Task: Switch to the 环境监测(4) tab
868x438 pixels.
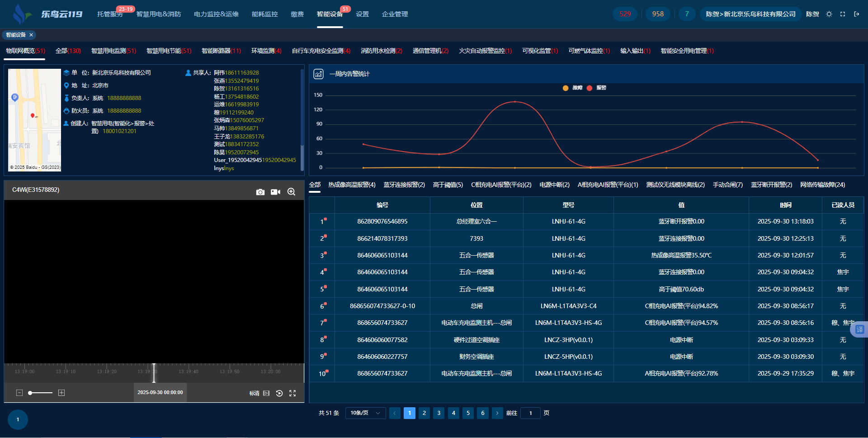Action: 266,51
